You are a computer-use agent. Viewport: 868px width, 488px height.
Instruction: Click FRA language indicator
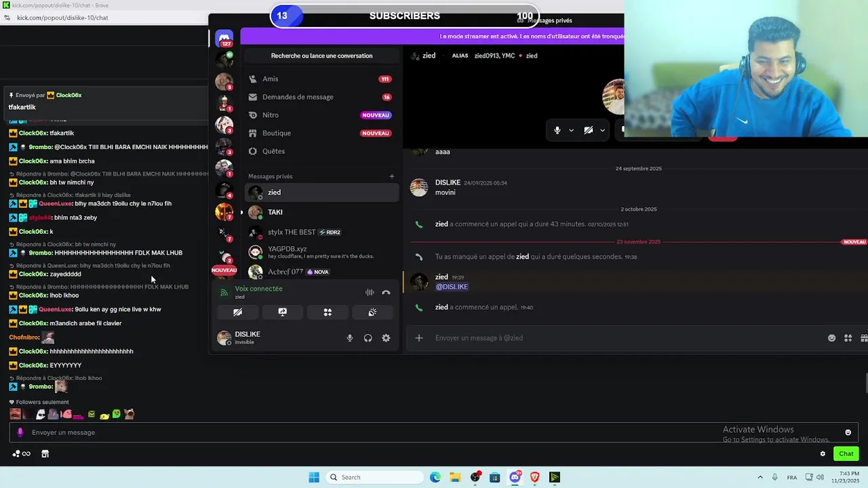click(x=792, y=477)
